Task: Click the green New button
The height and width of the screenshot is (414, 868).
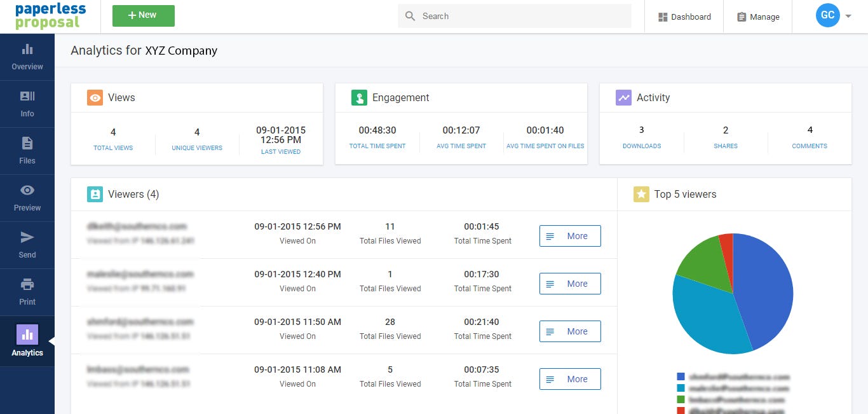Action: pyautogui.click(x=143, y=15)
